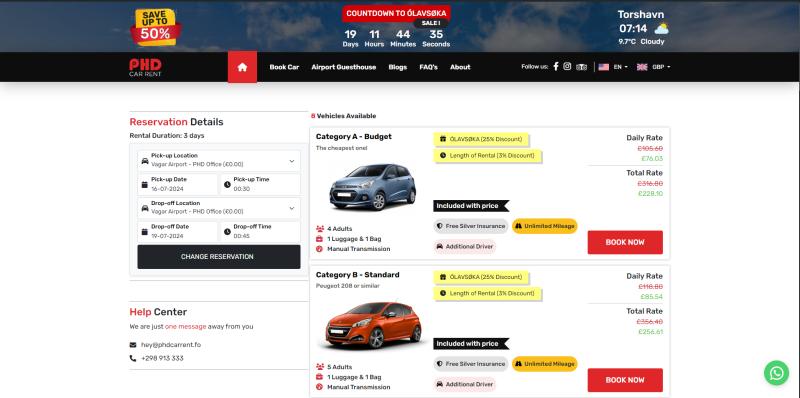Screen dimensions: 800x398
Task: Expand the Drop-off Location dropdown
Action: point(292,208)
